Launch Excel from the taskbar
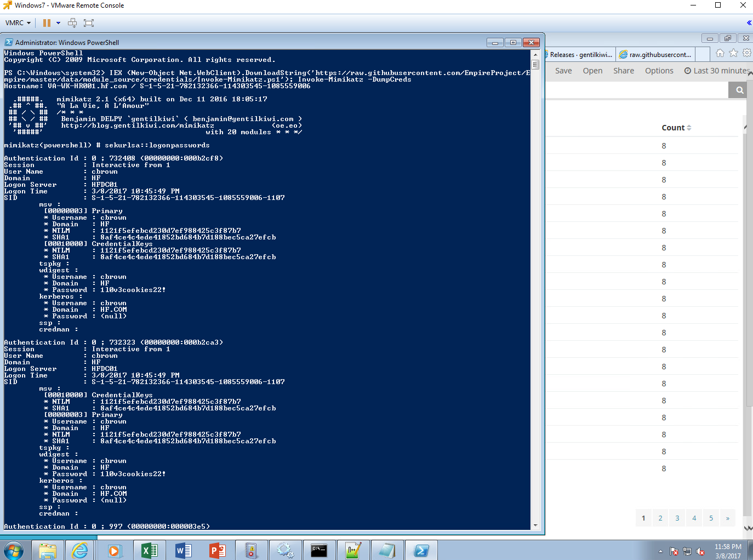Viewport: 753px width, 560px height. (x=149, y=551)
